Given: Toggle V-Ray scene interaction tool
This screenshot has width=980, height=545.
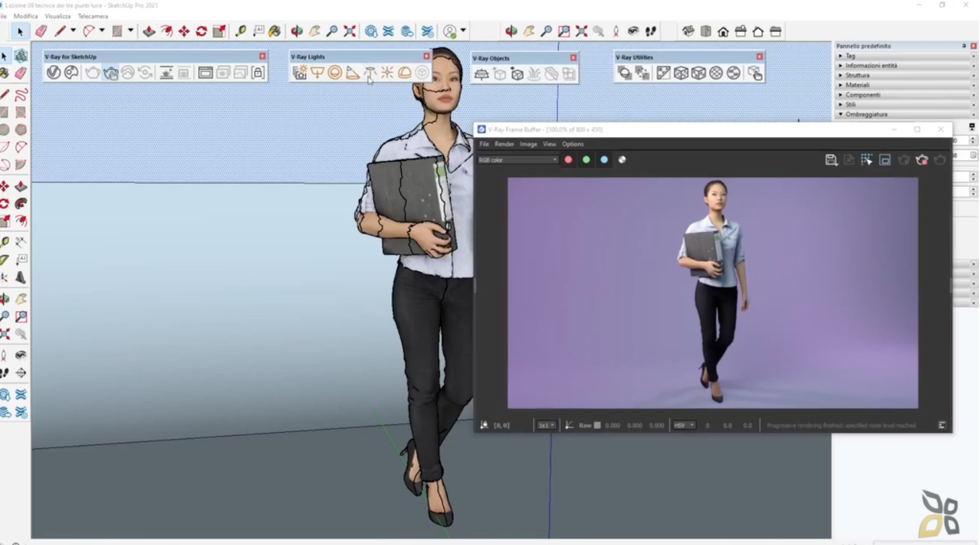Looking at the screenshot, I should 755,73.
